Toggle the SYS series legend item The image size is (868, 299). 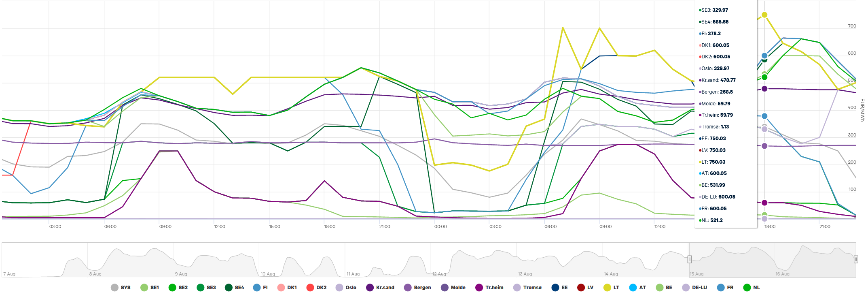121,288
